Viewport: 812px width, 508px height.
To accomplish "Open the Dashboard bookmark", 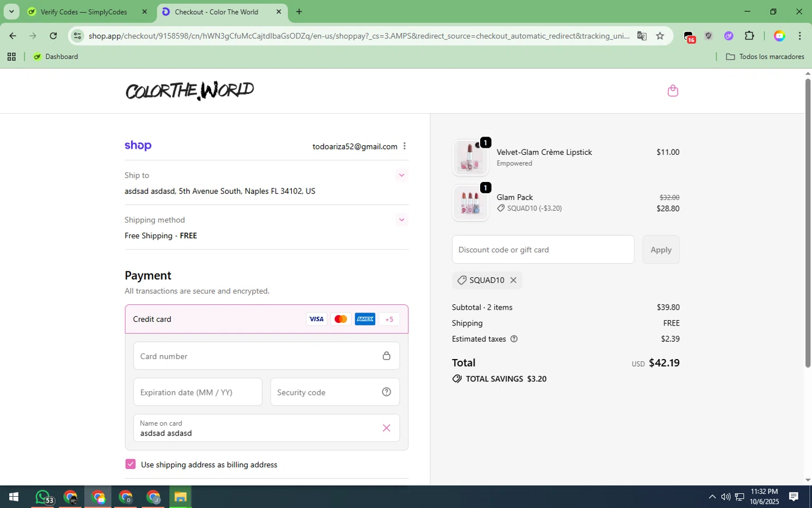I will pyautogui.click(x=56, y=56).
